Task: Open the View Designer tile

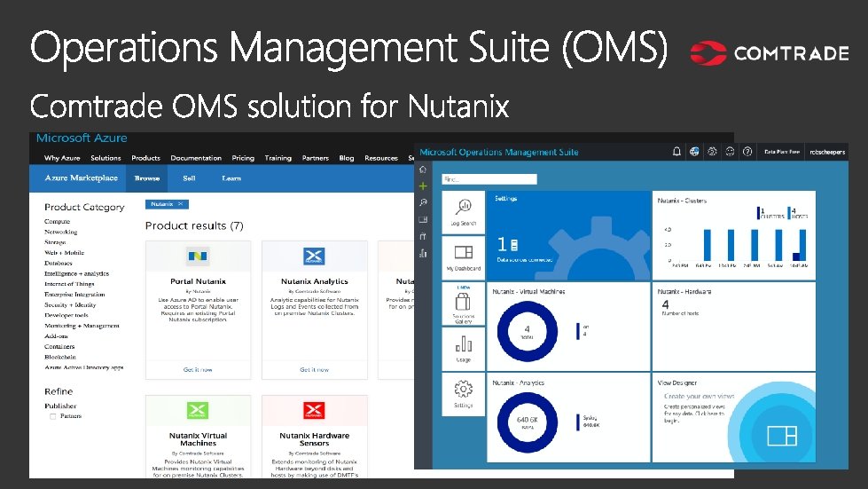Action: tap(733, 418)
